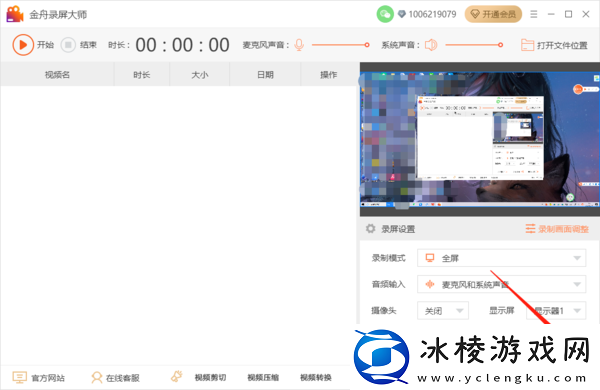
Task: Minimize the 金舟录屏大师 window
Action: [x=551, y=14]
